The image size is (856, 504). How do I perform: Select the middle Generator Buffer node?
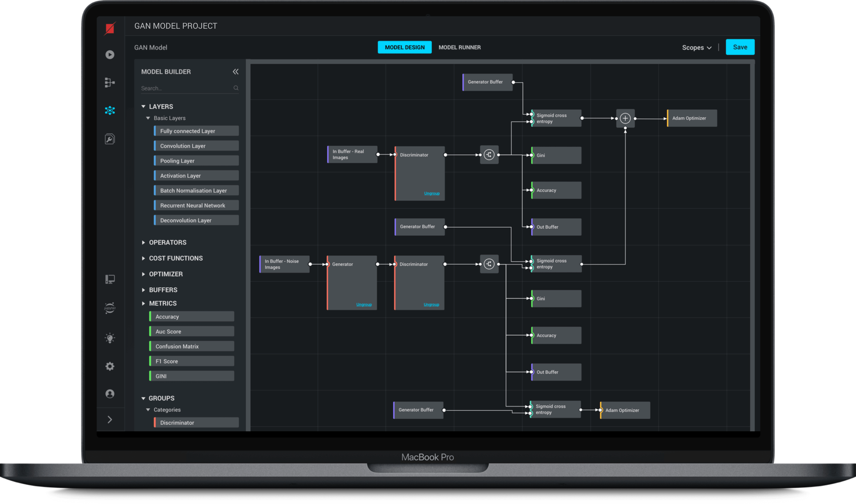pyautogui.click(x=420, y=227)
